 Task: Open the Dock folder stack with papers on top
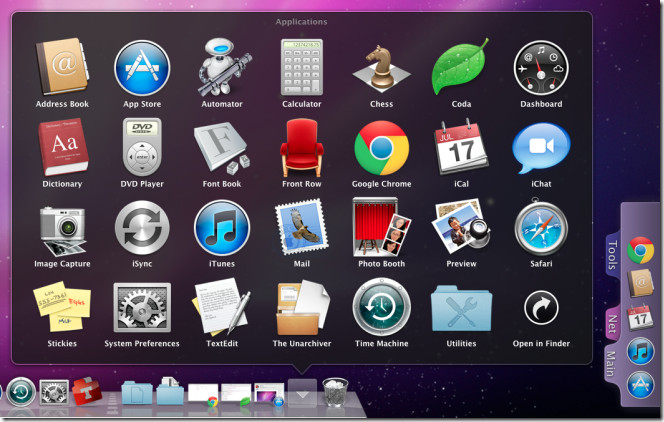170,391
